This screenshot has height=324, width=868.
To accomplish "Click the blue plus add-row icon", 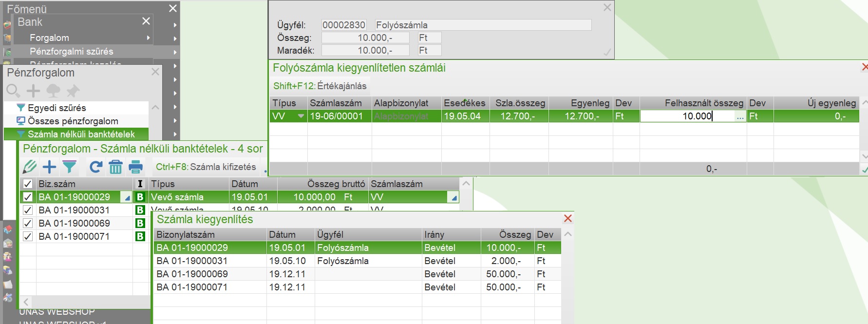I will (49, 167).
